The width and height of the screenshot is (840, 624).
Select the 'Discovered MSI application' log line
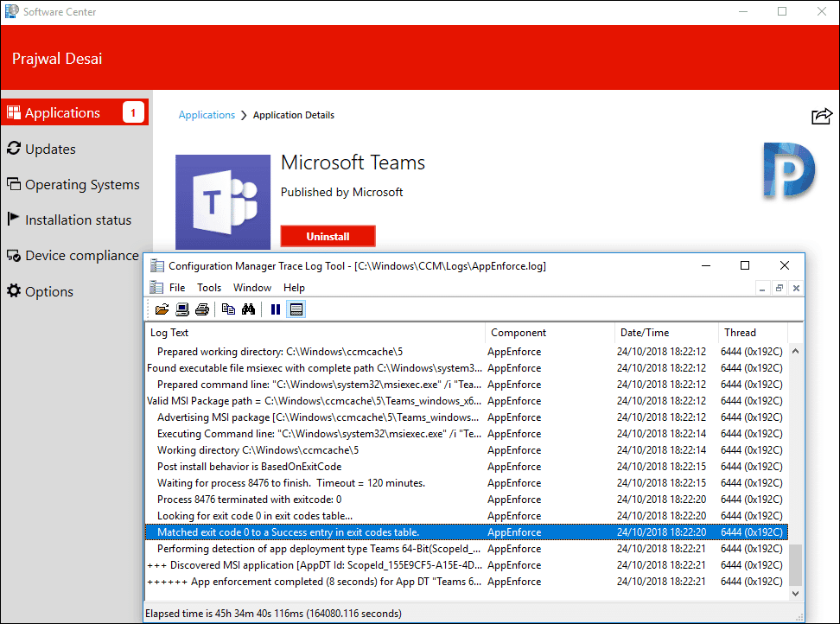[x=467, y=565]
